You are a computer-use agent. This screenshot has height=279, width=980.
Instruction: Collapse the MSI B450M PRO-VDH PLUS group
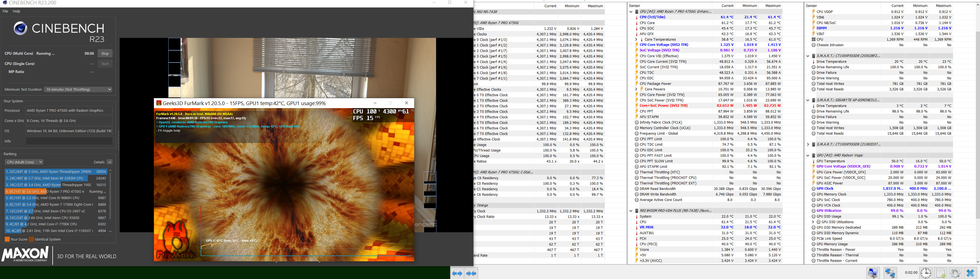click(x=631, y=211)
